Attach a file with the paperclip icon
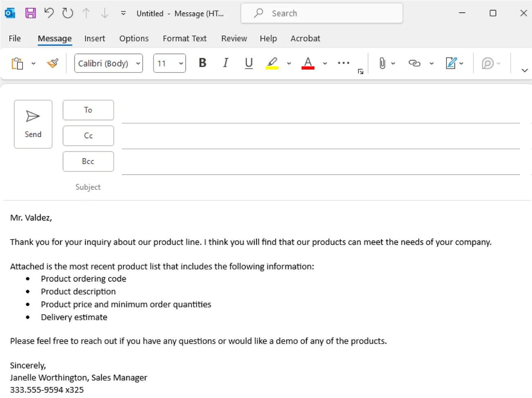Viewport: 532px width, 398px height. pos(383,63)
